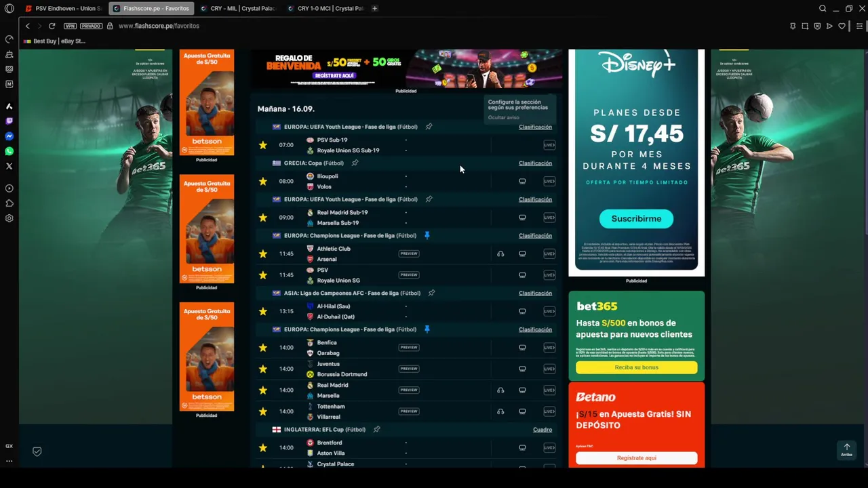Screen dimensions: 868x488
Task: Switch to PSV Eindhoven - Union tab
Action: 62,9
